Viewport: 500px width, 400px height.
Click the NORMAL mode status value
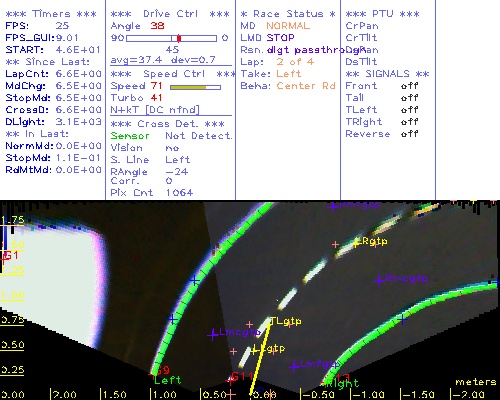click(x=288, y=26)
